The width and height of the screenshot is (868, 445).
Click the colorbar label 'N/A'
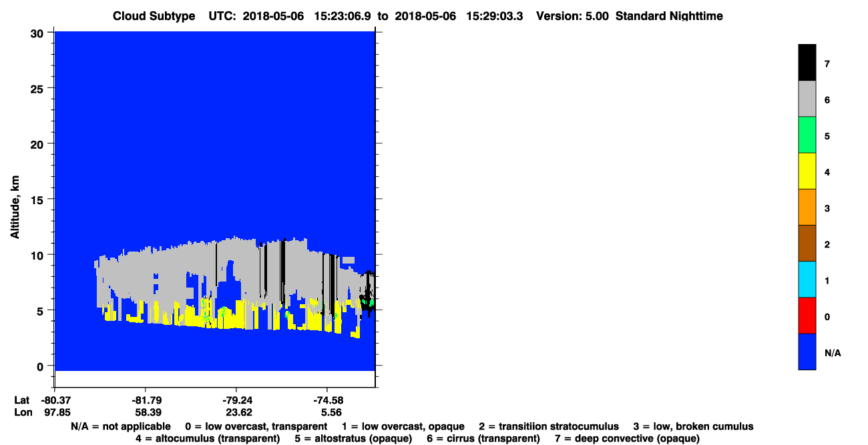[x=833, y=352]
